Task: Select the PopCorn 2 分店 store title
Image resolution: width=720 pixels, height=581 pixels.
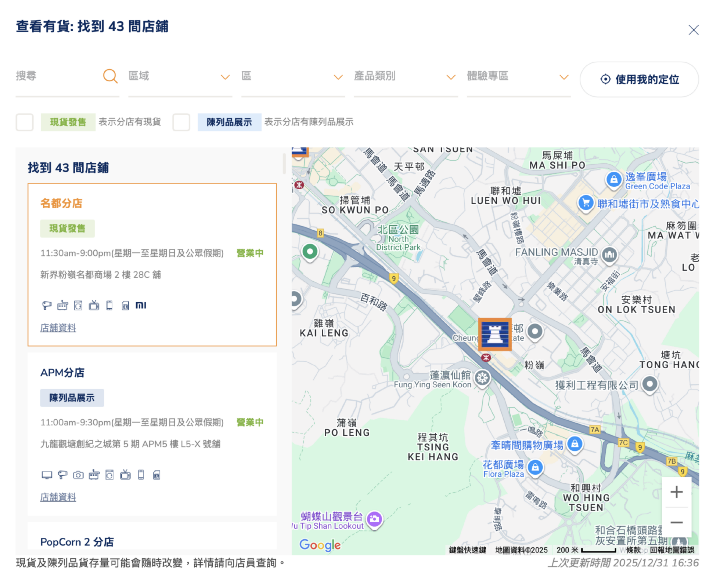Action: coord(77,542)
